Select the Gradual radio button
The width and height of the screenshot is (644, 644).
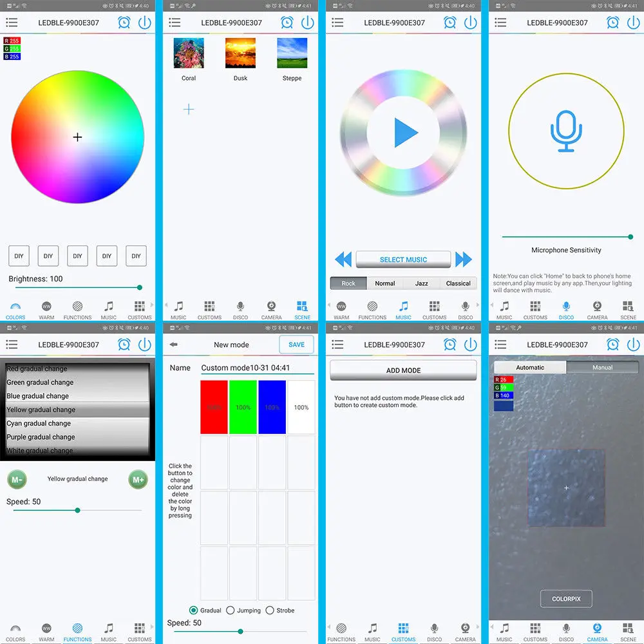[x=193, y=611]
